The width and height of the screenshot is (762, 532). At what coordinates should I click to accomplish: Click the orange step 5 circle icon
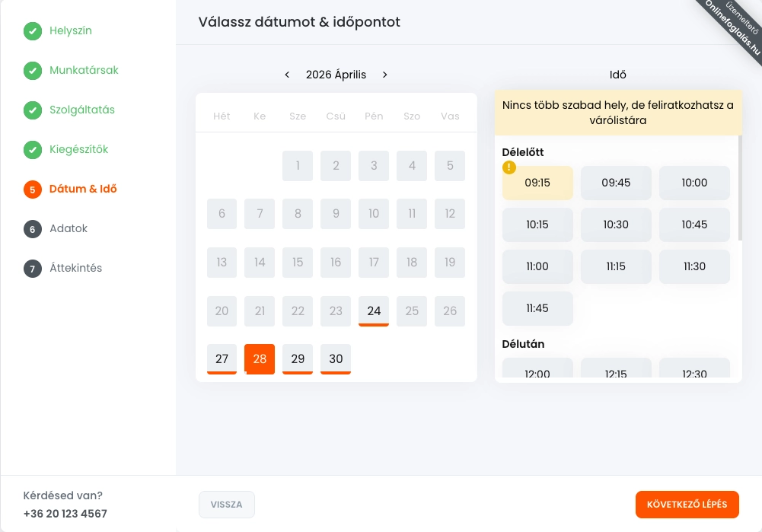tap(32, 190)
